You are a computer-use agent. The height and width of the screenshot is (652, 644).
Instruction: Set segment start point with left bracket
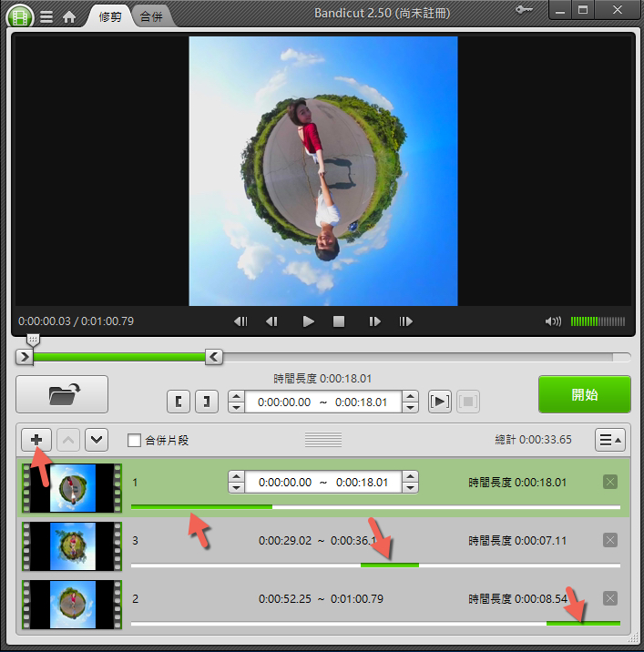[x=179, y=402]
